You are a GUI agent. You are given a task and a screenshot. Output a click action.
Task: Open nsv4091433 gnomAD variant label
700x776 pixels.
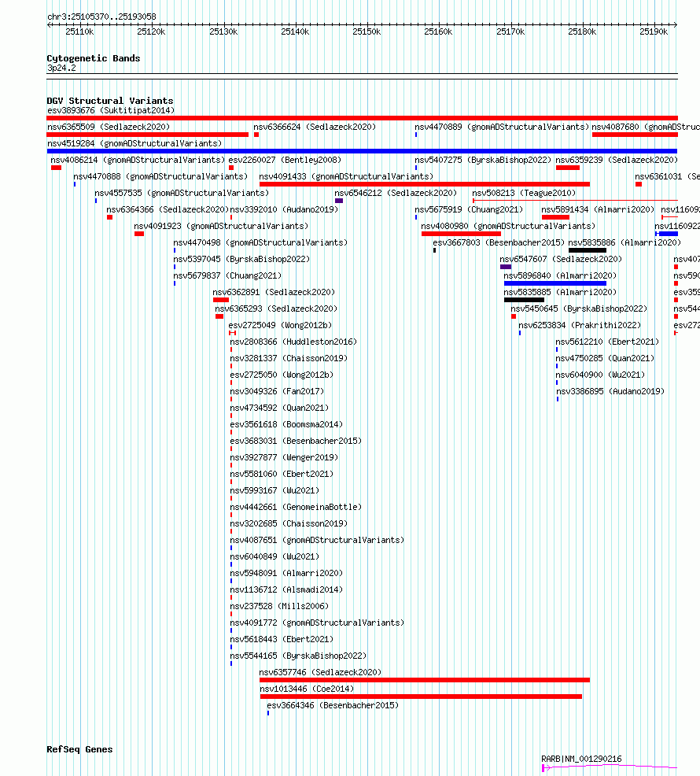[x=346, y=176]
